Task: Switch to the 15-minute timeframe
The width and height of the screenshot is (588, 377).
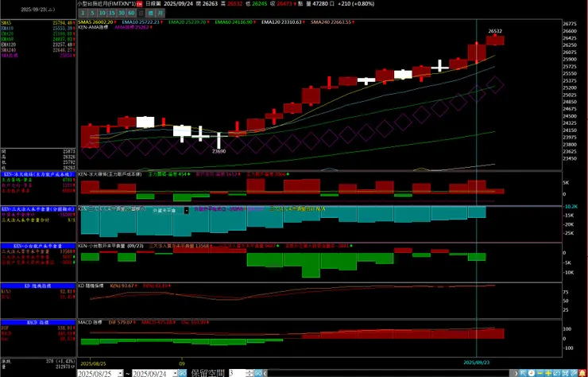Action: pyautogui.click(x=112, y=13)
